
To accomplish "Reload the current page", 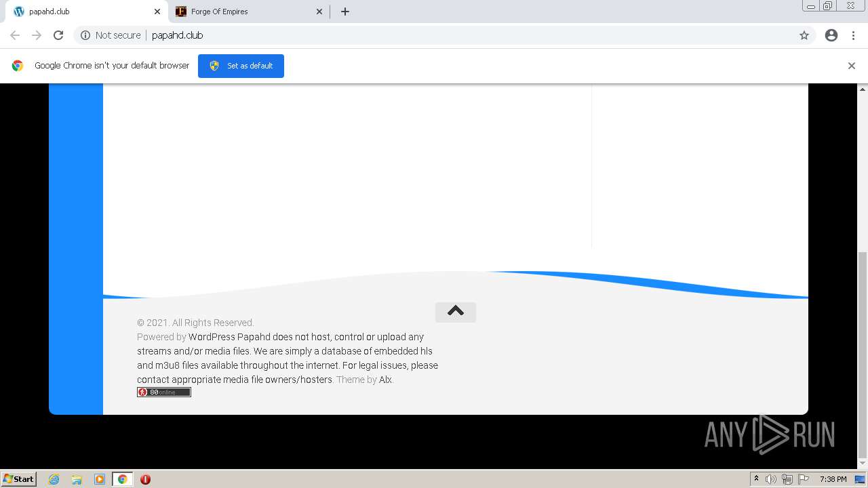I will click(x=58, y=35).
